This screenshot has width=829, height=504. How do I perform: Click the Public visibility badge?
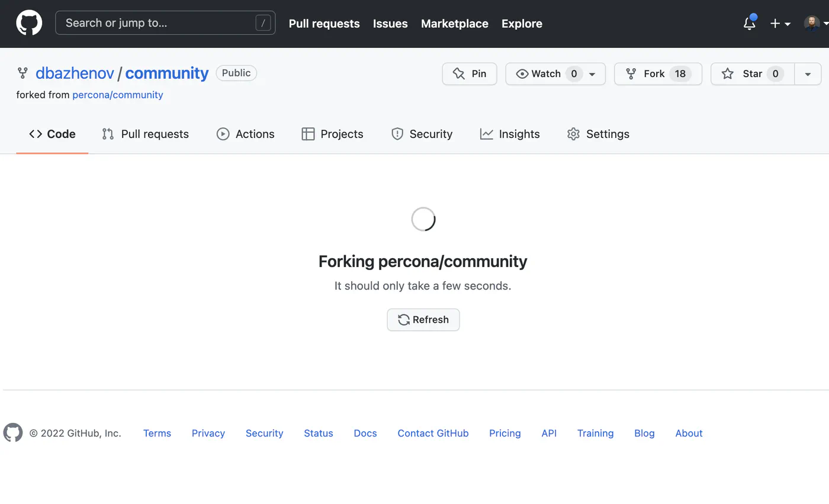click(236, 73)
